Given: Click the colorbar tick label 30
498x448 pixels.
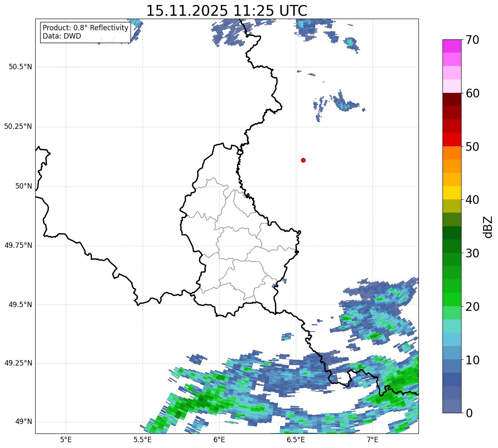Looking at the screenshot, I should click(472, 253).
